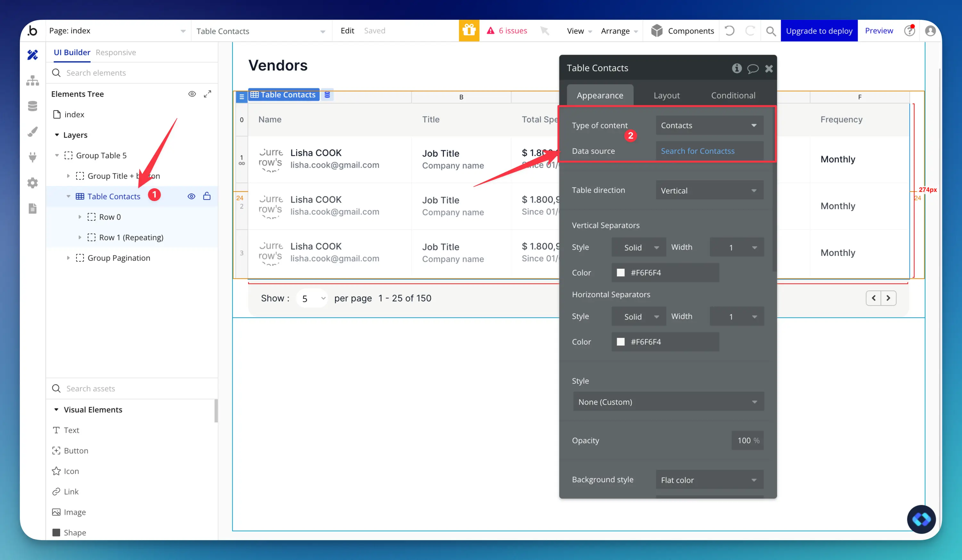Open Vertical Separators Width dropdown

click(736, 247)
